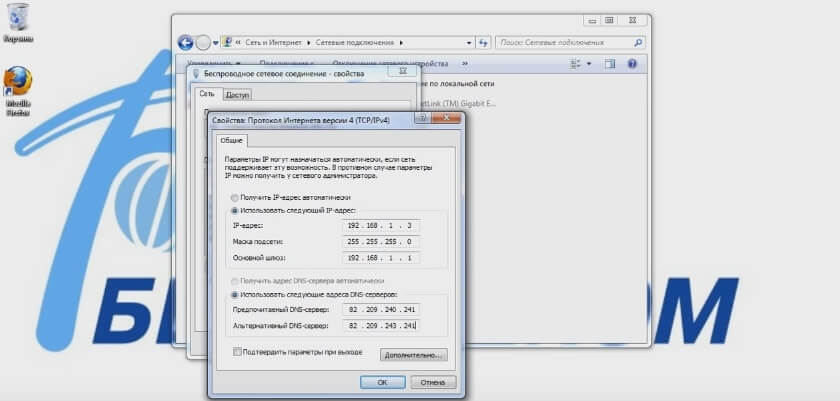Screen dimensions: 840x401
Task: Launch Mozilla Firefox from the desktop
Action: (18, 91)
